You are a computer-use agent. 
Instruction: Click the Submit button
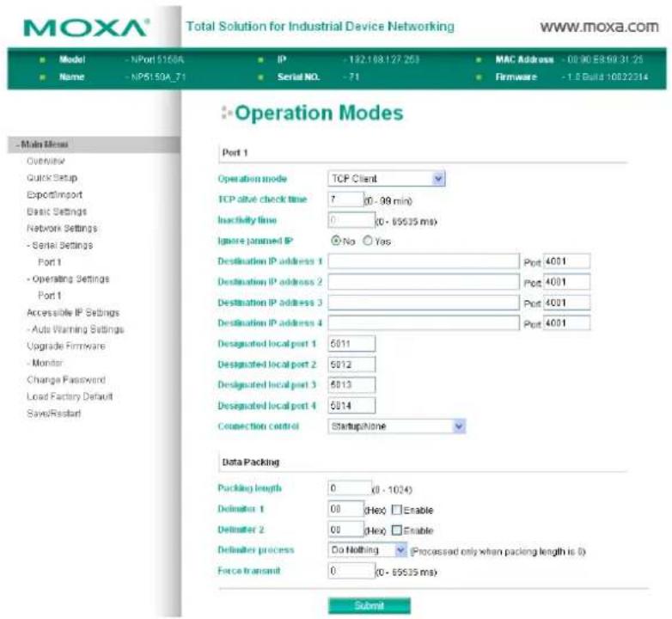click(369, 606)
